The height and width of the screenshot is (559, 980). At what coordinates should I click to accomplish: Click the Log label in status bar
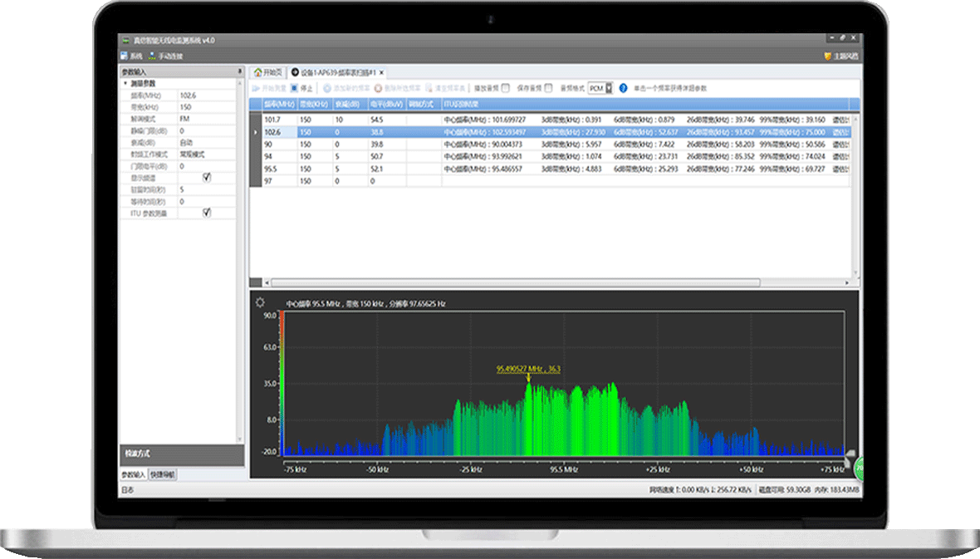(127, 489)
